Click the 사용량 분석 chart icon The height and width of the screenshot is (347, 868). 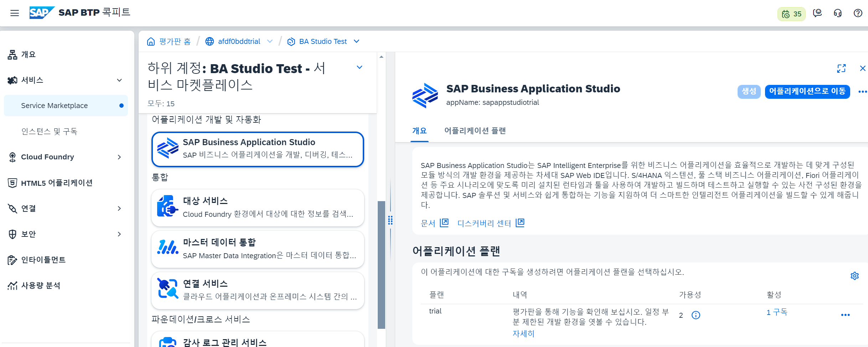click(x=12, y=286)
